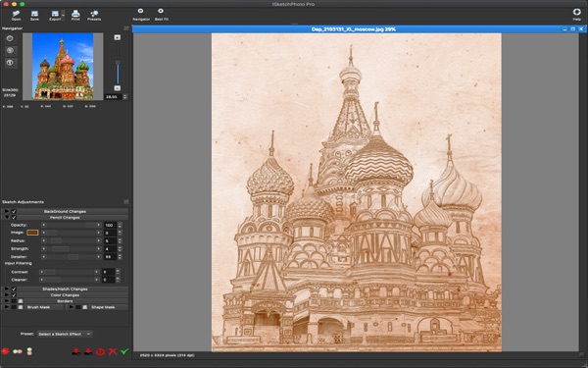Expand the BackGround Changes section arrow
Image resolution: width=588 pixels, height=368 pixels.
[x=7, y=211]
